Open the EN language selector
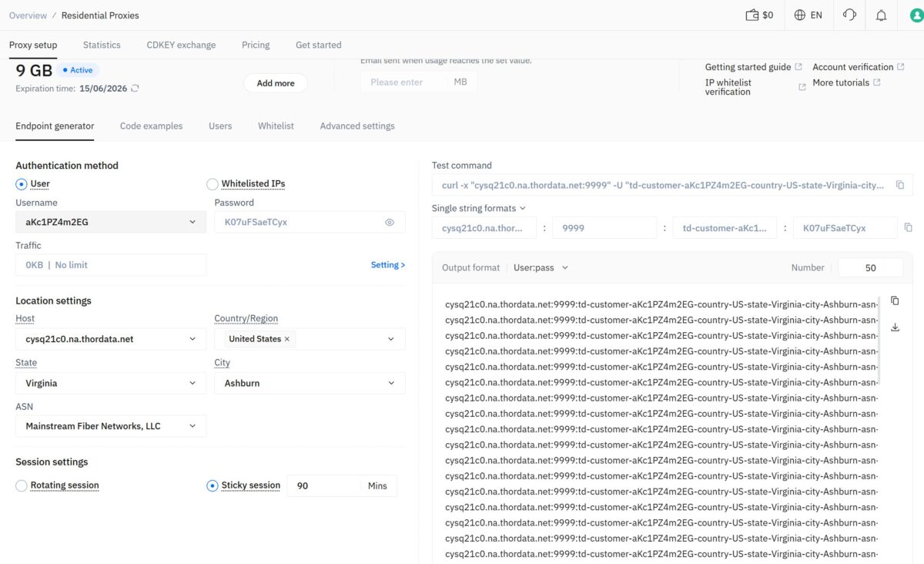The image size is (924, 564). tap(808, 15)
